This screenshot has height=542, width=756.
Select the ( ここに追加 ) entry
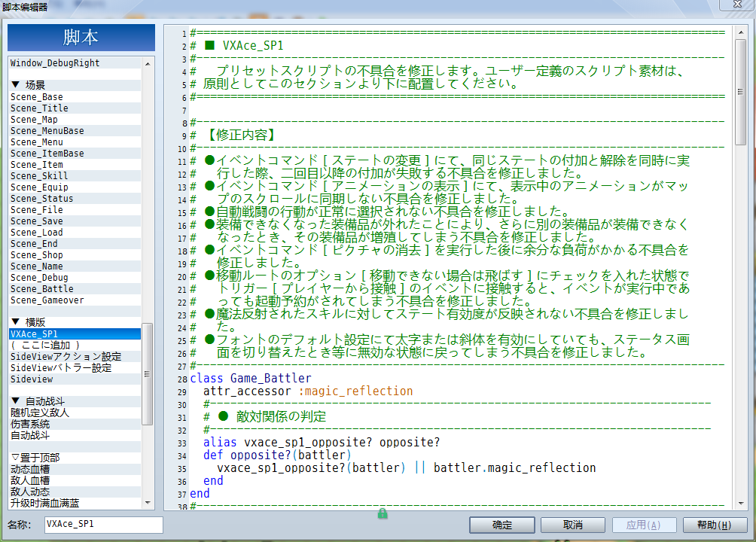coord(75,346)
